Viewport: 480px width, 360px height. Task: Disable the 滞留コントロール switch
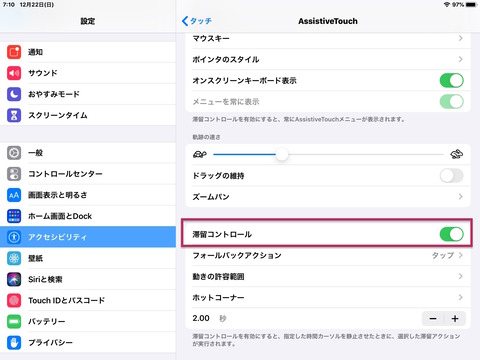coord(452,234)
